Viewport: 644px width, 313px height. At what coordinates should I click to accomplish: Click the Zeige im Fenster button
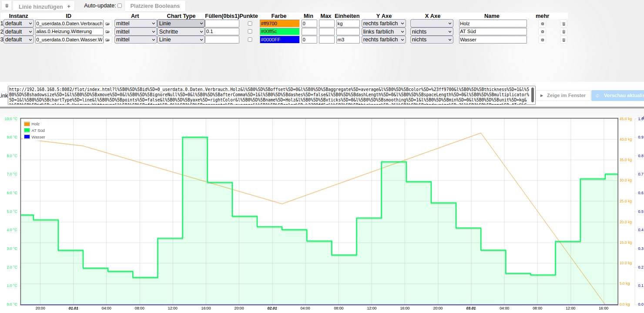[563, 95]
